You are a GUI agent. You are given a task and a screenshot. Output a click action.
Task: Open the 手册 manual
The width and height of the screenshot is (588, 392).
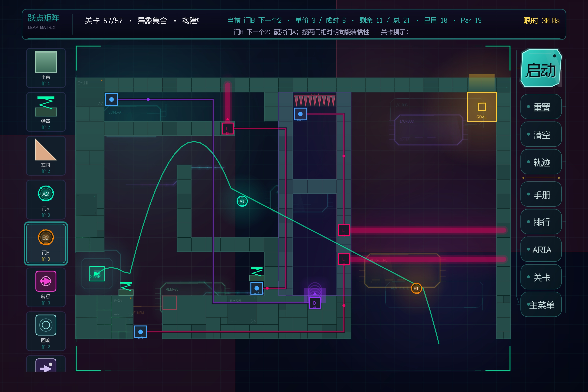tap(541, 194)
